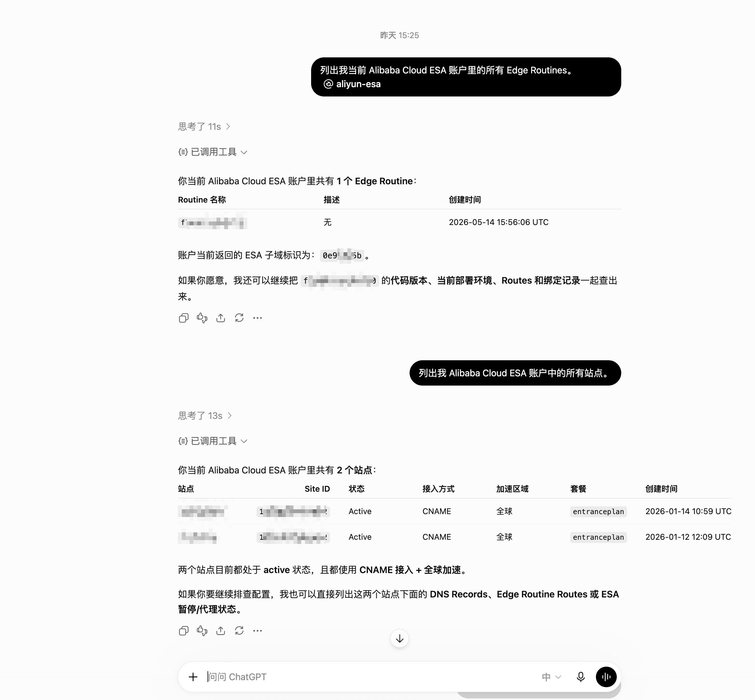The width and height of the screenshot is (755, 700).
Task: Start dictation with the microphone icon
Action: coord(581,677)
